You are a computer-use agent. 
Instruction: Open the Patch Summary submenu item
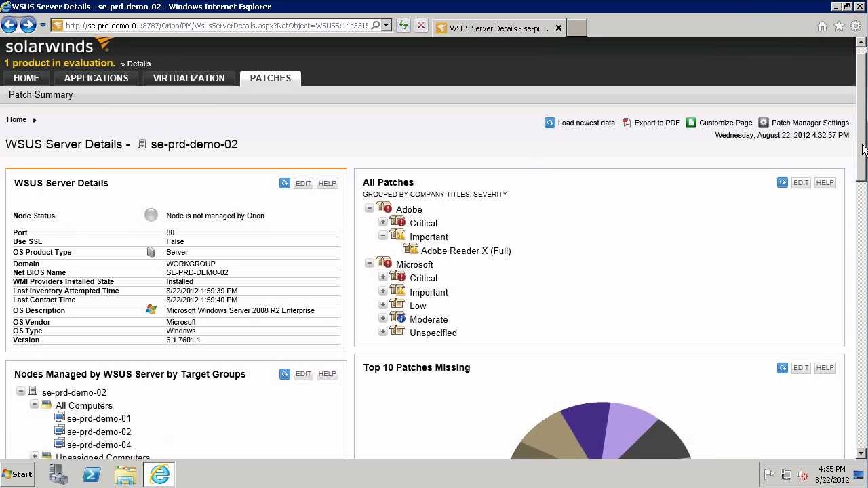click(41, 95)
